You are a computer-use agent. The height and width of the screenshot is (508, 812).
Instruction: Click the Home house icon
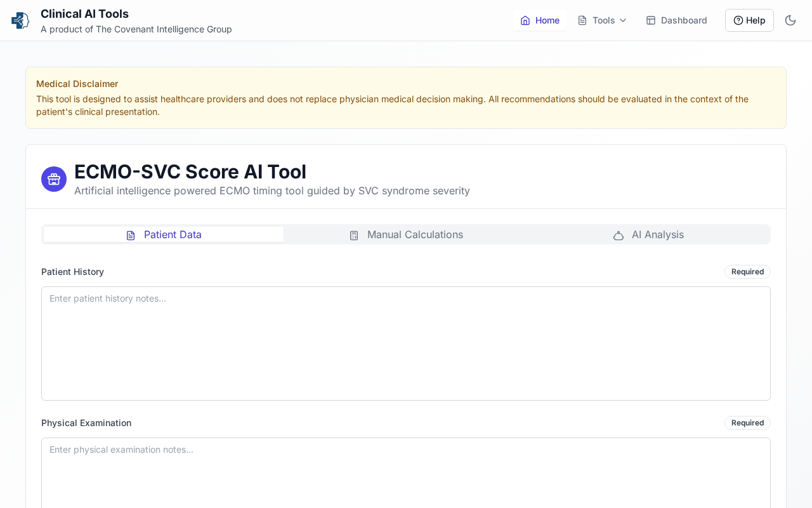coord(525,20)
